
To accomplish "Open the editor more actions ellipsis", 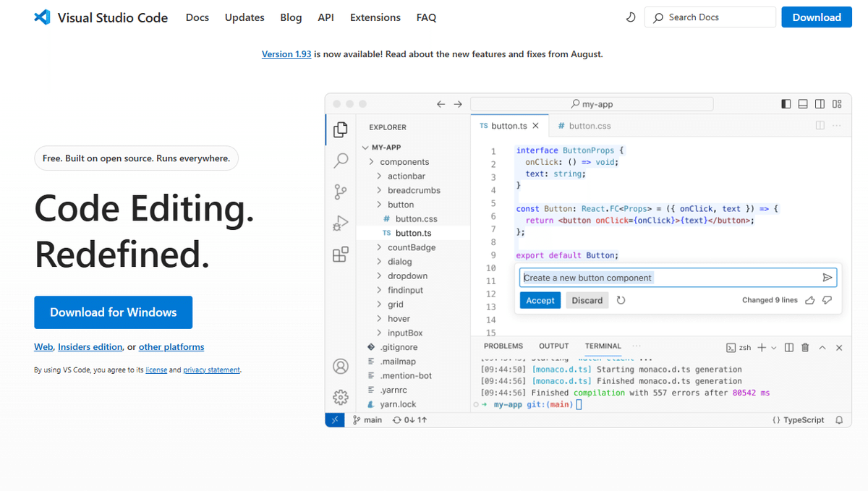I will point(837,126).
